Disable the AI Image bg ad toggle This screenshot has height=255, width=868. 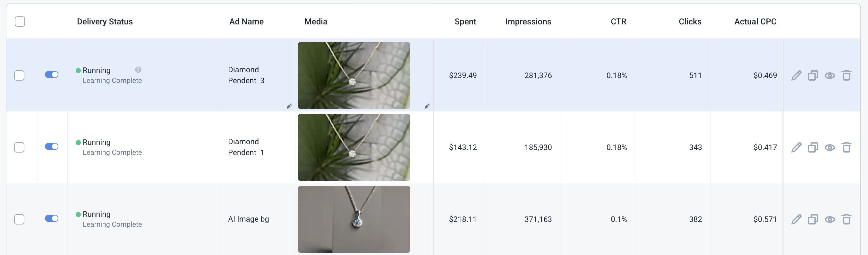click(52, 218)
